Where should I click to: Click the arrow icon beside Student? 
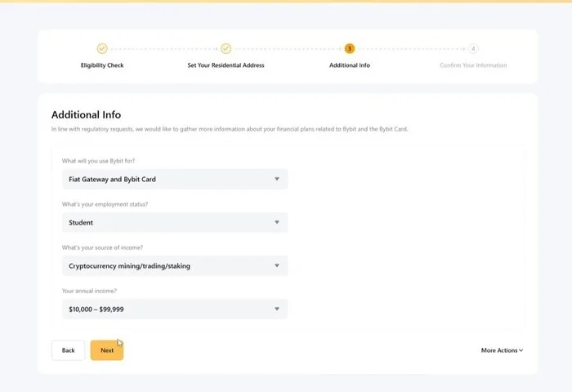pyautogui.click(x=276, y=222)
